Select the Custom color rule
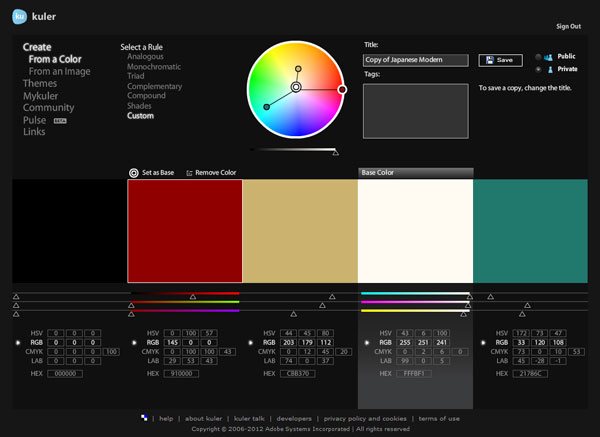This screenshot has width=600, height=437. (140, 116)
